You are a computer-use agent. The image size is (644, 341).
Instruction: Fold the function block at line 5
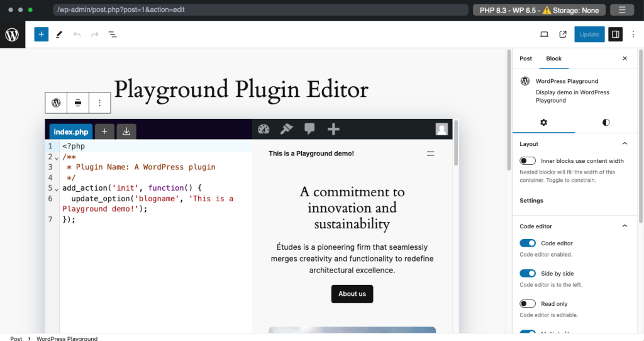coord(57,189)
